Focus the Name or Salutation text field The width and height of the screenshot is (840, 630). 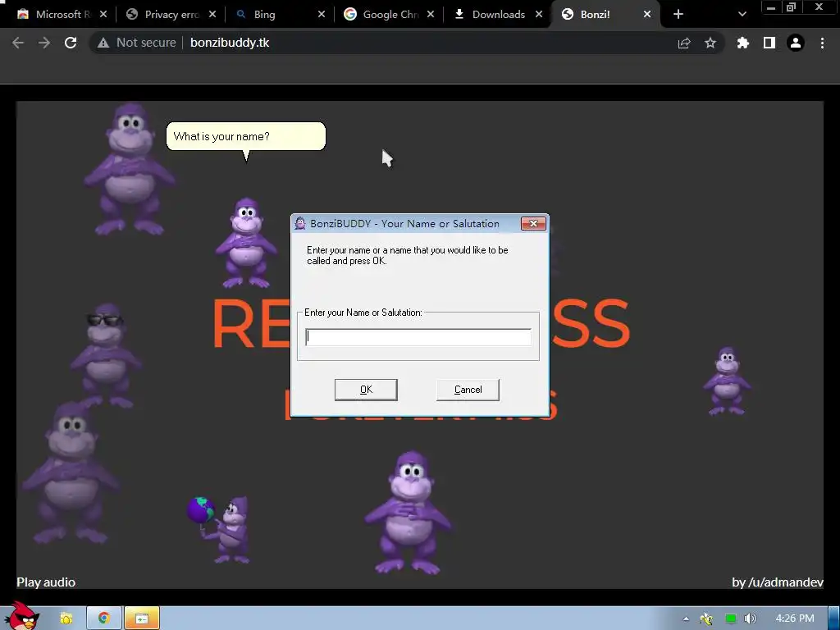(x=418, y=337)
